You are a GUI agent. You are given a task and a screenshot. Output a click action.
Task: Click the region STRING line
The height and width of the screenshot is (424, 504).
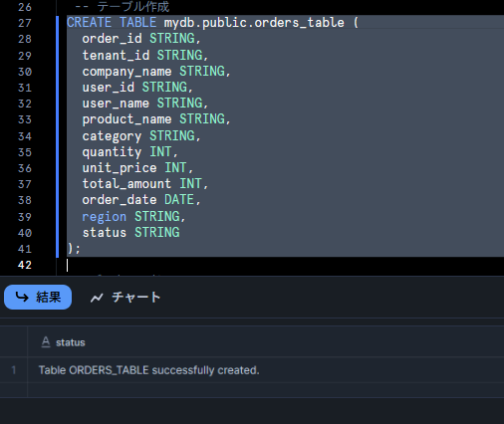point(133,216)
